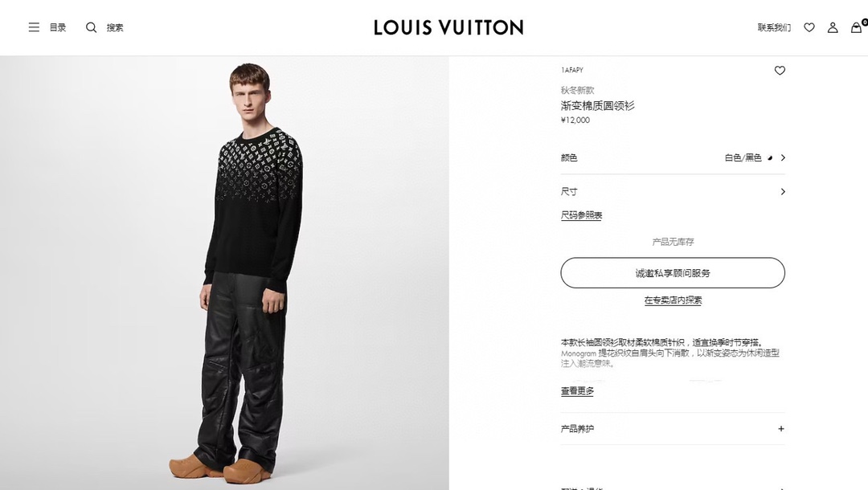The width and height of the screenshot is (868, 490).
Task: Open the 搜索 search field
Action: tap(115, 27)
